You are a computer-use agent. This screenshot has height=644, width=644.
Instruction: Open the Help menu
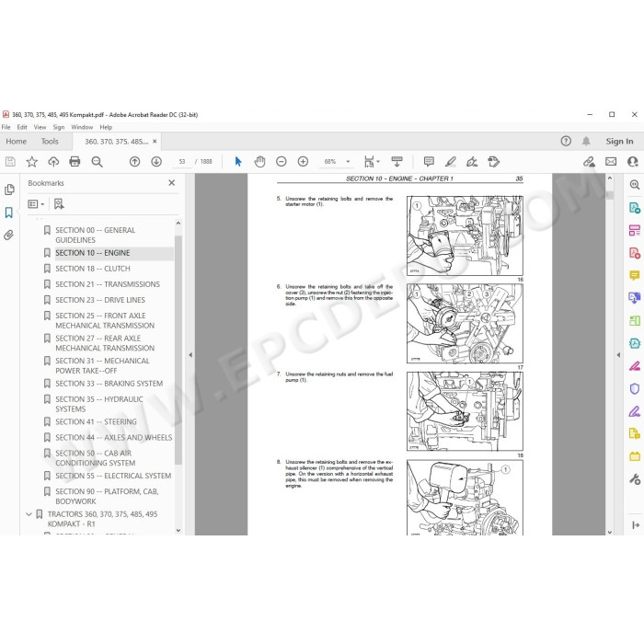pyautogui.click(x=106, y=127)
